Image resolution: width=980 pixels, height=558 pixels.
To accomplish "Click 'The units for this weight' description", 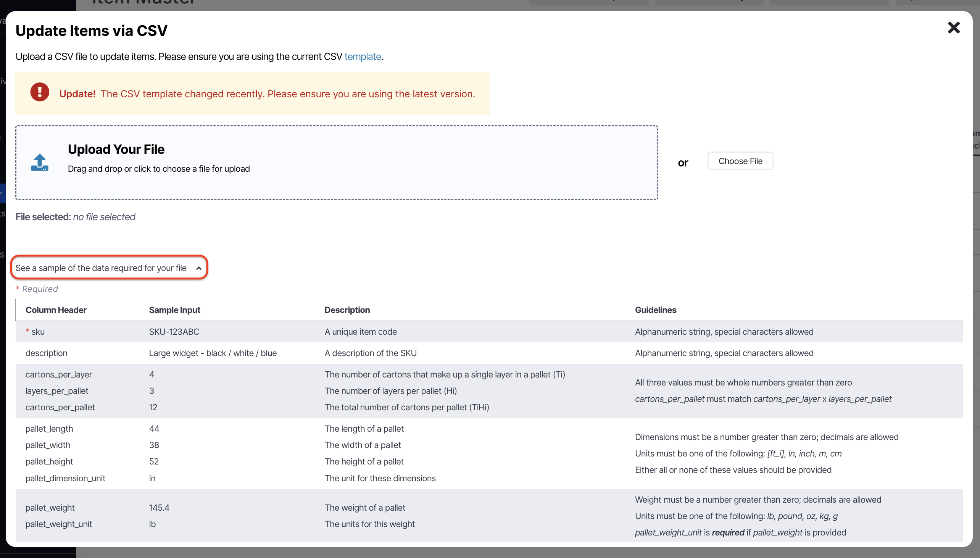I will click(369, 525).
